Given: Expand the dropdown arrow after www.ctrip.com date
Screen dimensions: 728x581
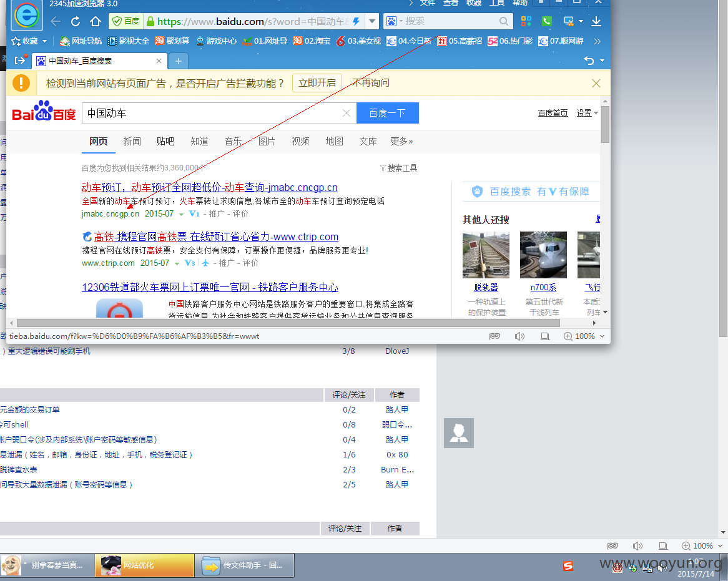Looking at the screenshot, I should [177, 263].
